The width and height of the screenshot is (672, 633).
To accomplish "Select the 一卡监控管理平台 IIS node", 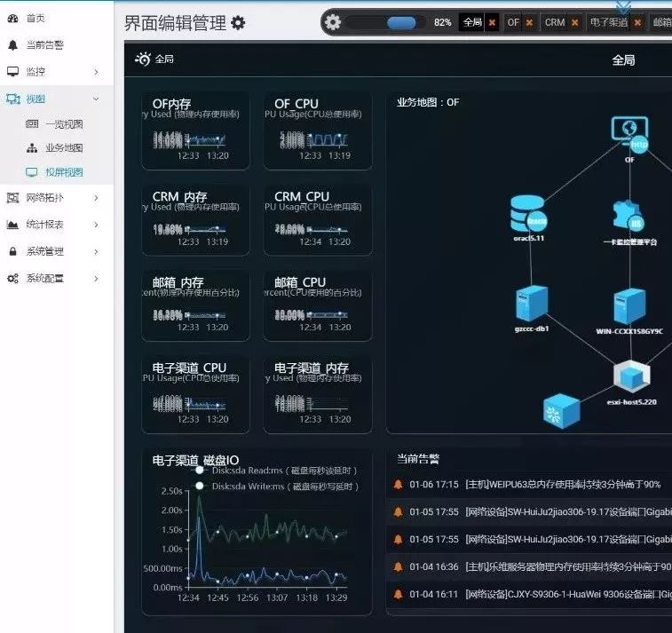I will point(629,216).
